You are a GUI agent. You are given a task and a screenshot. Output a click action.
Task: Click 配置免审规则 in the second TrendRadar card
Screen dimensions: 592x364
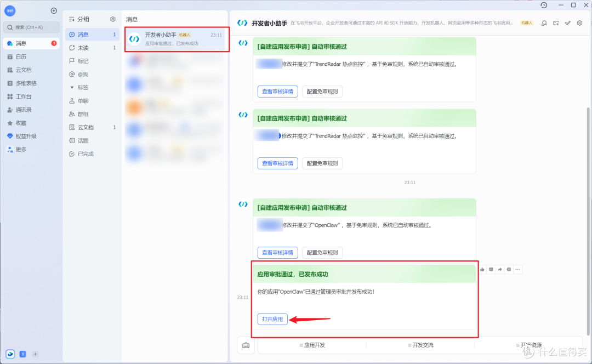322,163
